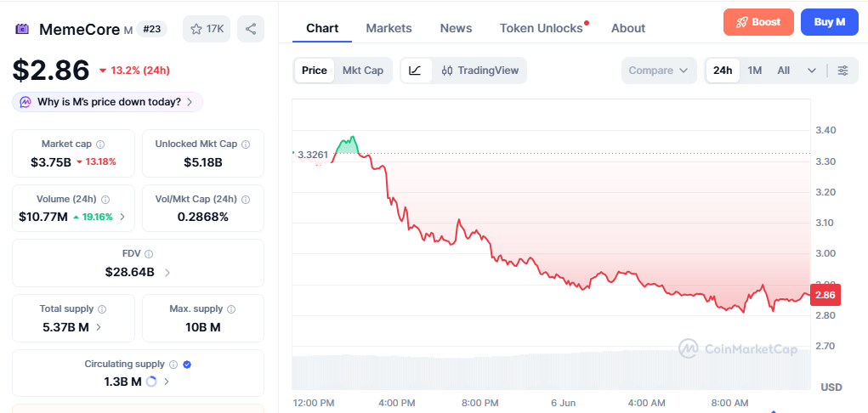868x413 pixels.
Task: Open the Markets tab
Action: tap(389, 28)
